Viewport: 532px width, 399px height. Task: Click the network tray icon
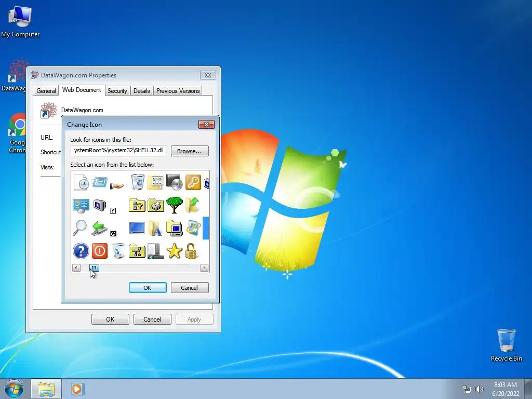pos(467,389)
